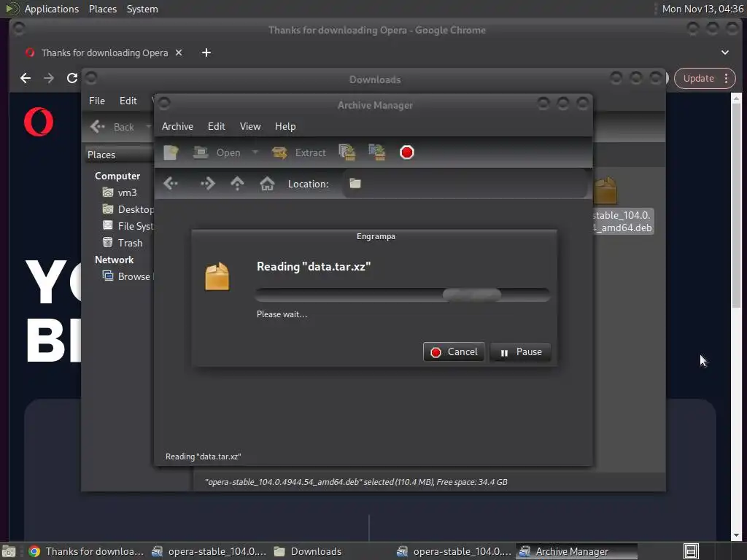Click the Location input field
Viewport: 747px width, 560px height.
point(465,183)
